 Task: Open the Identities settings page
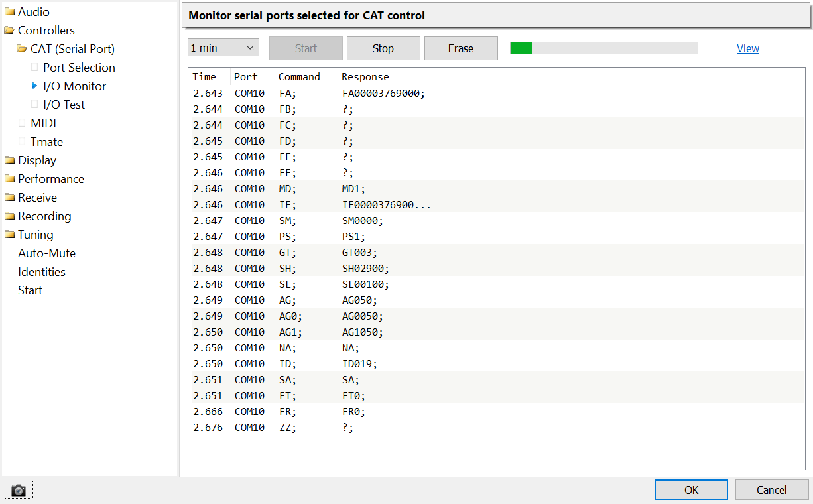pos(42,271)
